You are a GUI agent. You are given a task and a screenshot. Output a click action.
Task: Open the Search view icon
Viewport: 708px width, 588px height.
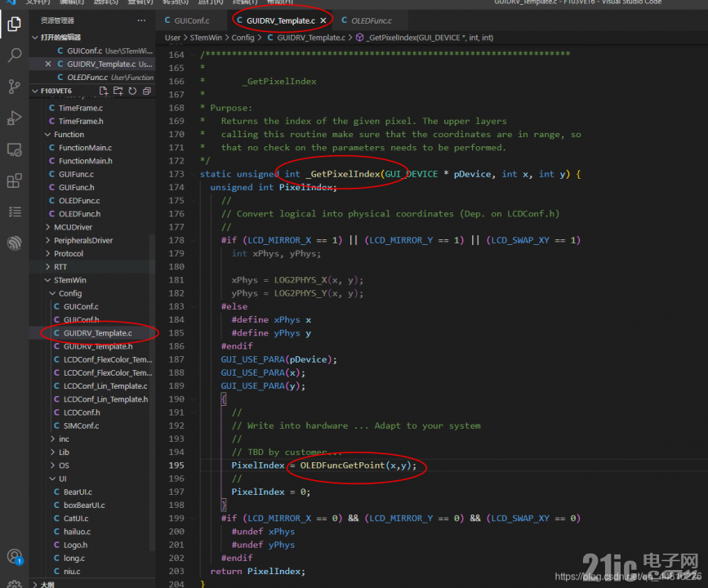click(14, 55)
